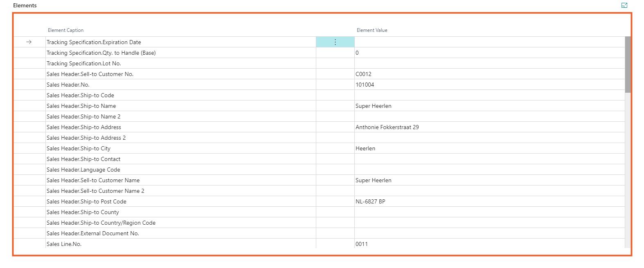Click the Sales Header.No. value 101004
Viewport: 644px width, 268px height.
point(365,85)
